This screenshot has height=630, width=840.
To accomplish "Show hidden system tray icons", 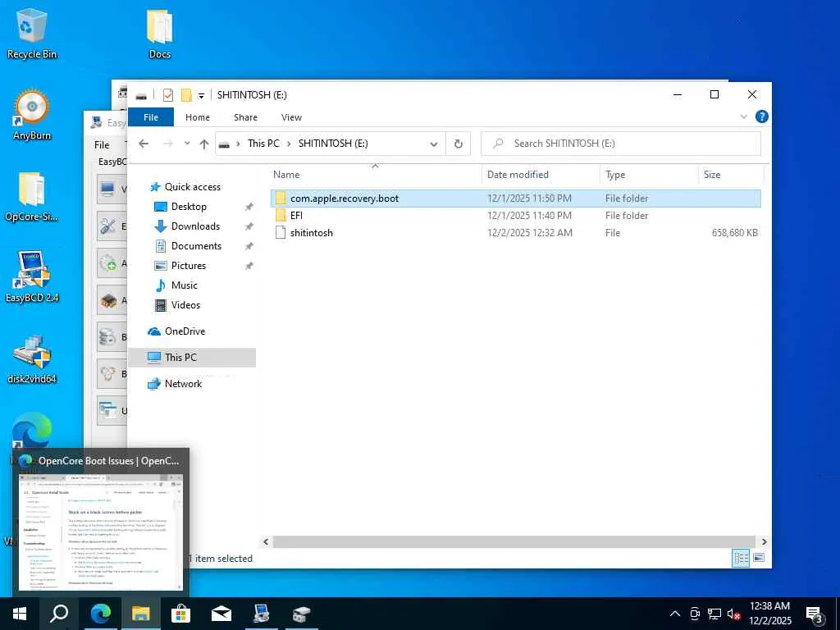I will pos(675,614).
